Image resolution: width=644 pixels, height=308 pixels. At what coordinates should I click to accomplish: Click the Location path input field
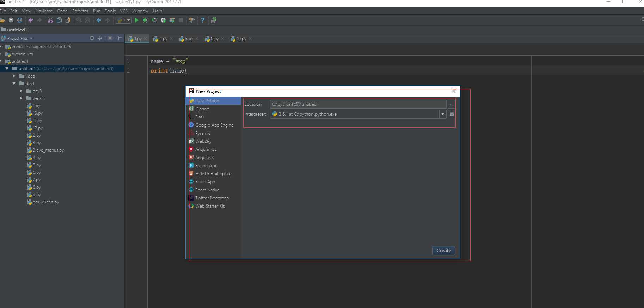click(358, 104)
